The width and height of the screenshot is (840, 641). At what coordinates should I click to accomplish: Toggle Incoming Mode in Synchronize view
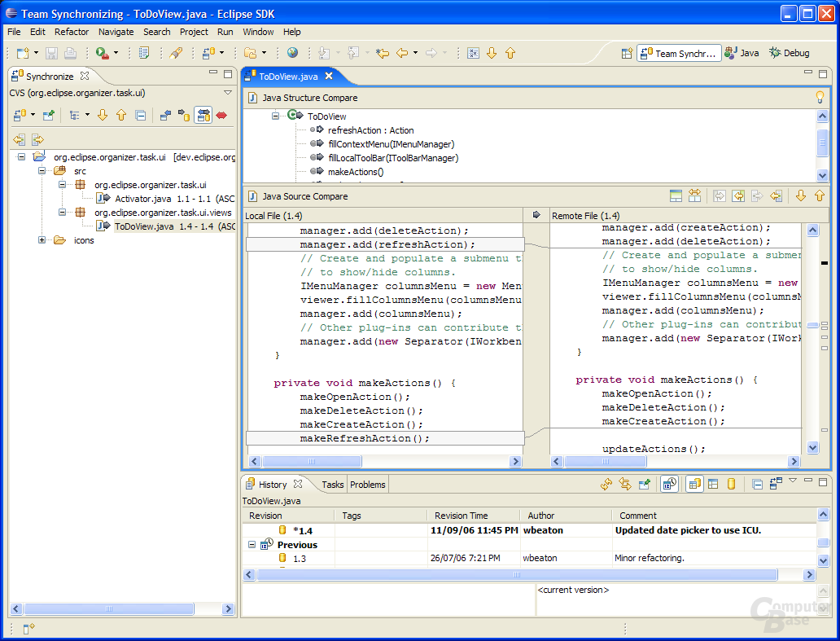pos(165,115)
